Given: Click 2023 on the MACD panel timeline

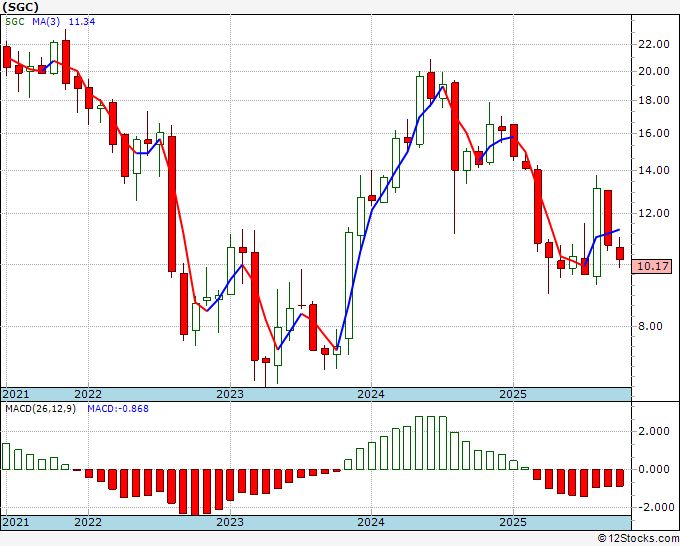Looking at the screenshot, I should [230, 522].
